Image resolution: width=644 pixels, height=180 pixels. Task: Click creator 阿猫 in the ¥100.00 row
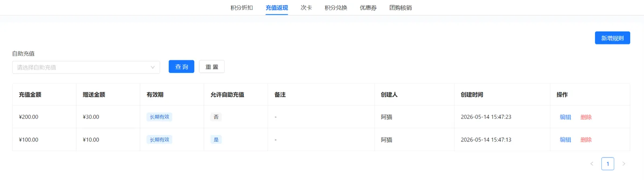[x=386, y=139]
